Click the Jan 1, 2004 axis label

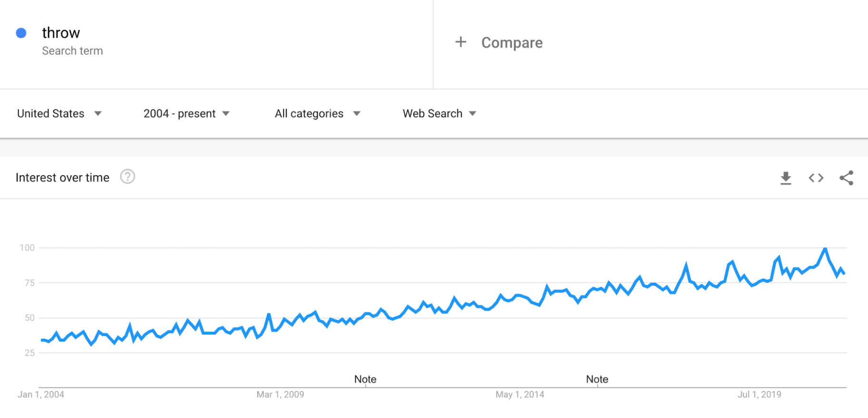tap(41, 395)
